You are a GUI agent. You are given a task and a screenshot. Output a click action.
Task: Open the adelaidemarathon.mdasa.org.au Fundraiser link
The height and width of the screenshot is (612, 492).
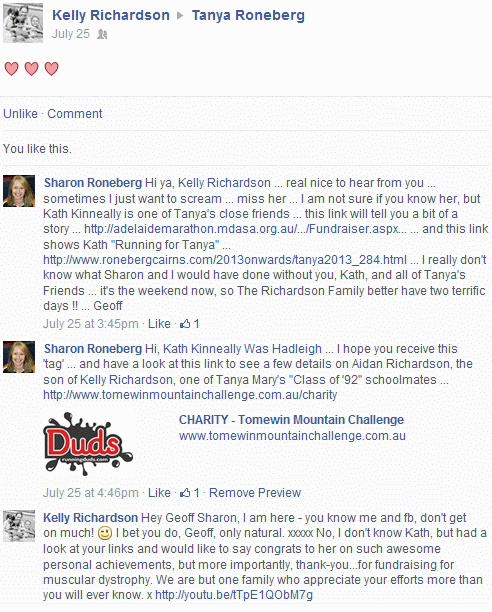[x=245, y=229]
